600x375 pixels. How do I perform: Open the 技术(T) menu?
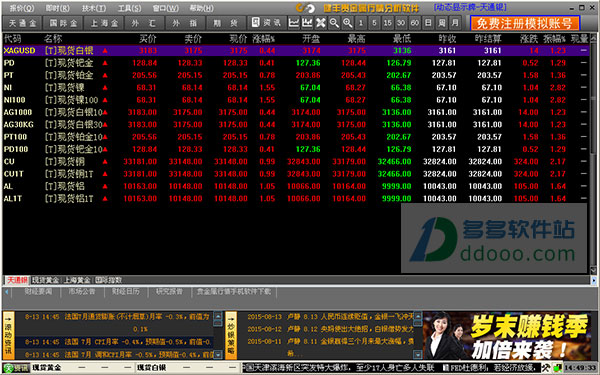pos(94,8)
